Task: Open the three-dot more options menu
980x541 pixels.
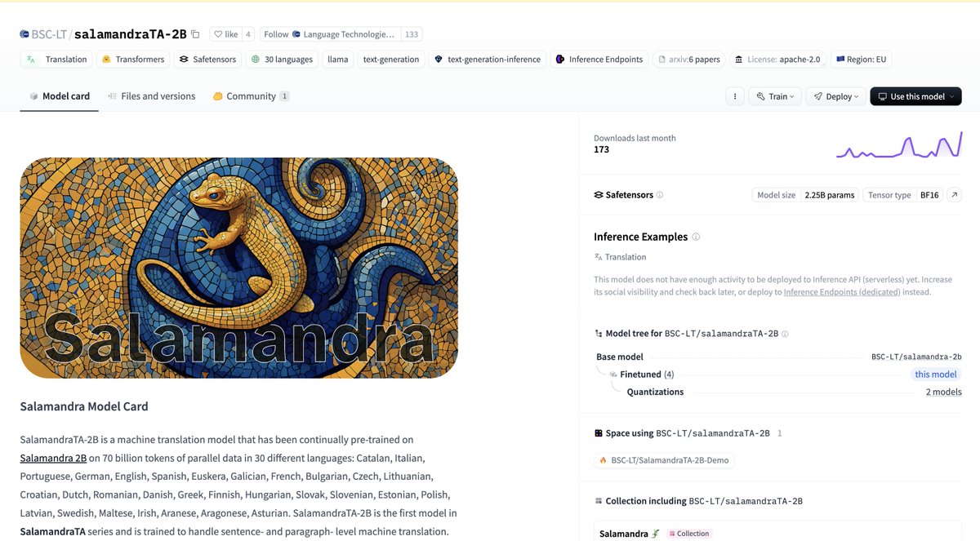Action: 735,96
